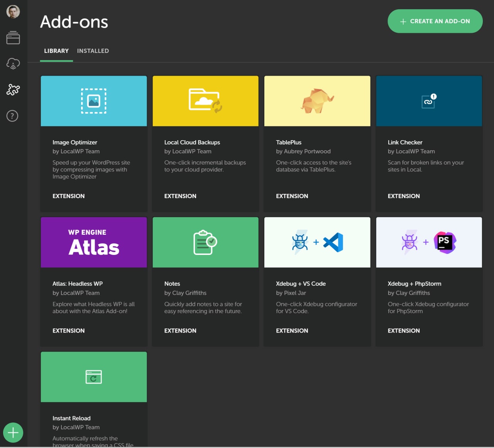The image size is (494, 448).
Task: Open the Help question mark icon
Action: point(12,116)
